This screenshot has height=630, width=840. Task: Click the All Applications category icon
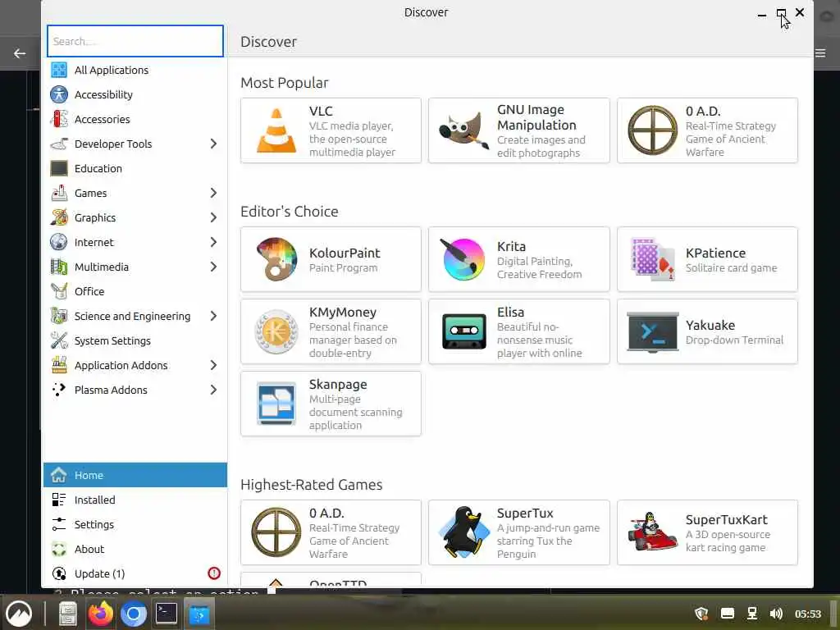tap(59, 70)
